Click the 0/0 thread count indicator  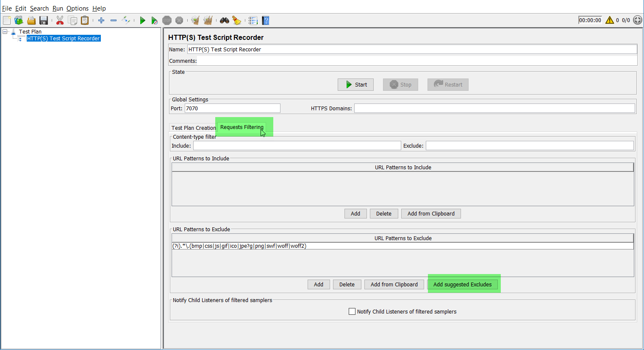click(626, 20)
